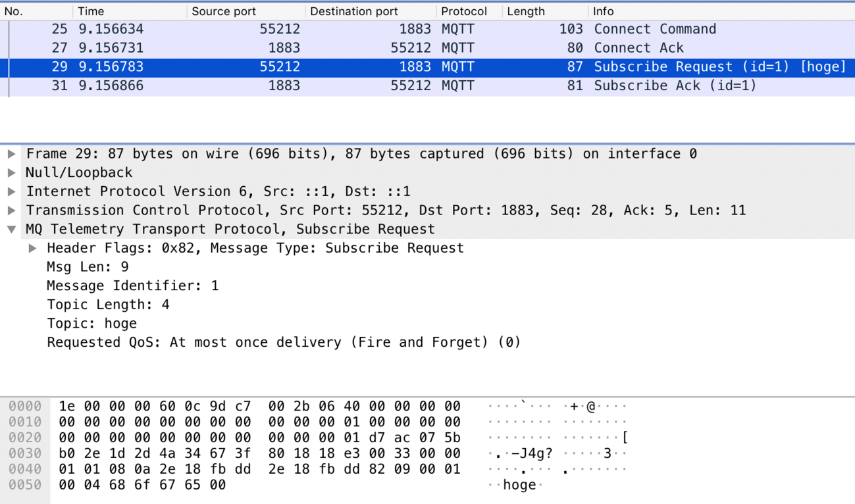Expand the Null/Loopback section

[11, 173]
